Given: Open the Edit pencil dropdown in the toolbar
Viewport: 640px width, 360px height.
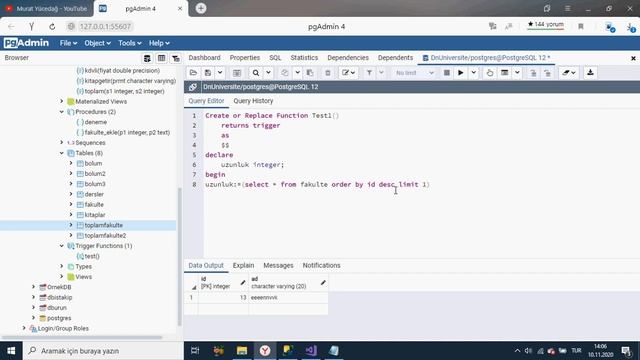Looking at the screenshot, I should [348, 73].
